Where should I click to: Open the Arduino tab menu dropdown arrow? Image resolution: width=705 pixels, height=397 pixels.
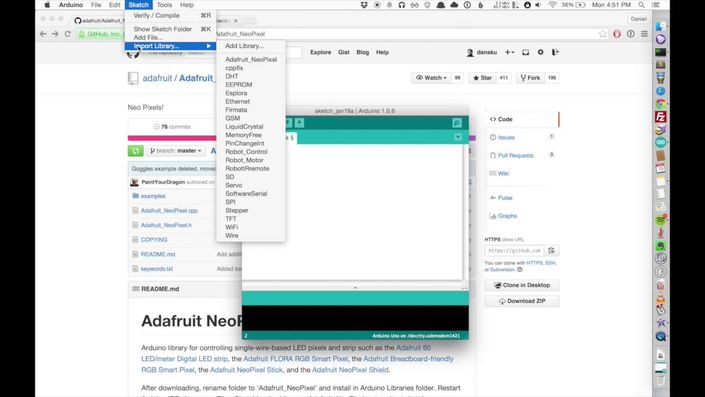(458, 137)
